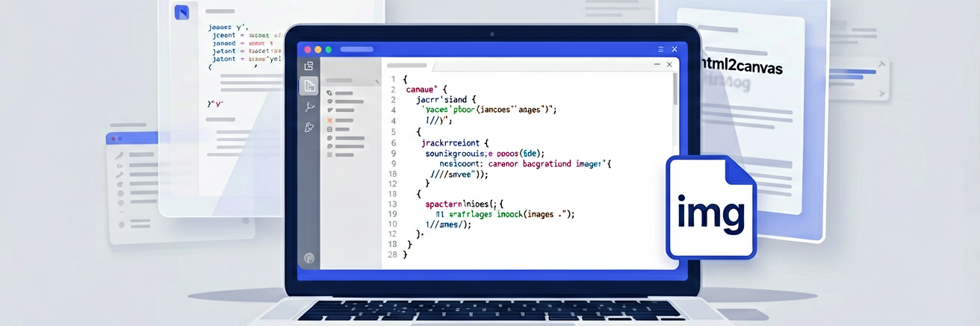The width and height of the screenshot is (980, 326).
Task: Click the green traffic light button
Action: [328, 49]
